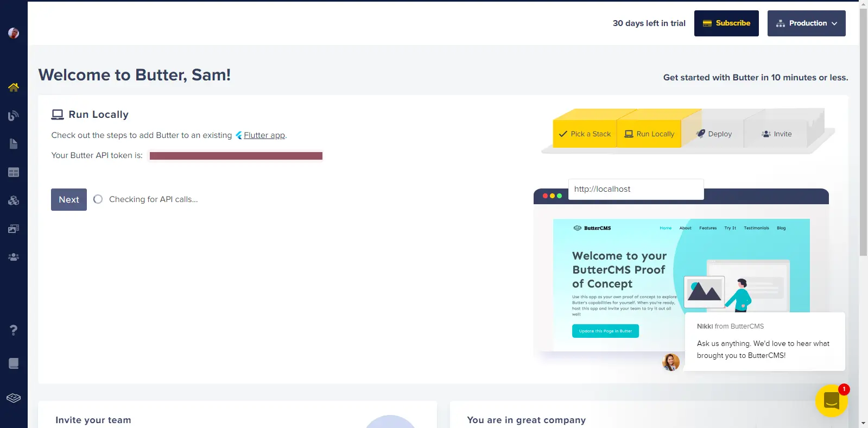Open Blog Posts icon in sidebar
Image resolution: width=868 pixels, height=428 pixels.
(14, 116)
